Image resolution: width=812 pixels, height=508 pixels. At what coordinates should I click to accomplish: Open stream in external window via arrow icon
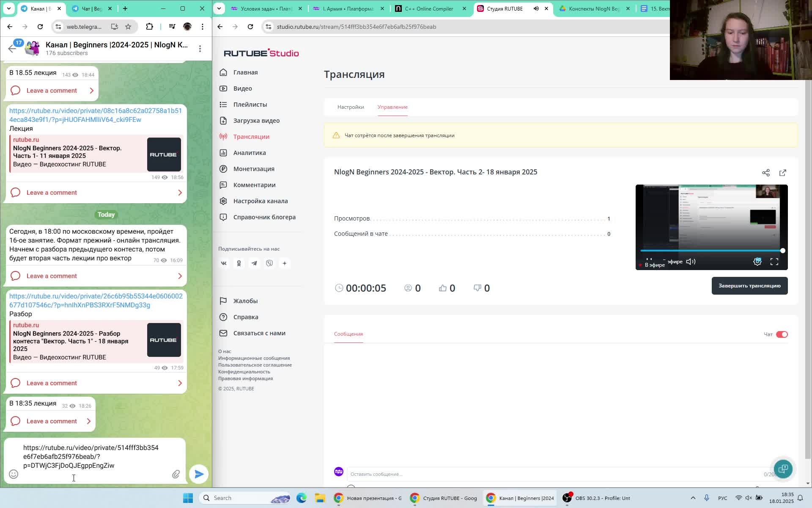coord(783,173)
